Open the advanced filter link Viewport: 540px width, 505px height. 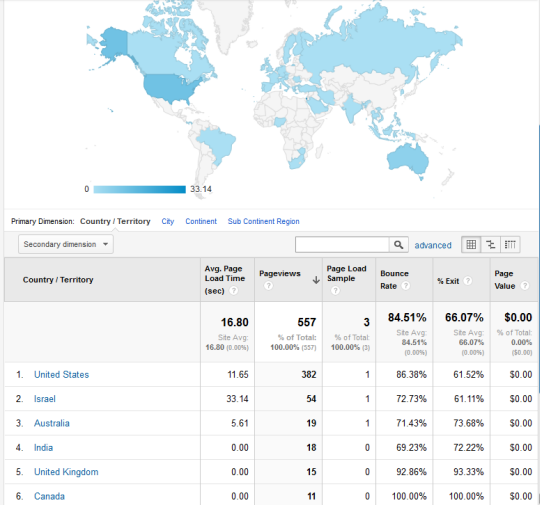tap(433, 245)
